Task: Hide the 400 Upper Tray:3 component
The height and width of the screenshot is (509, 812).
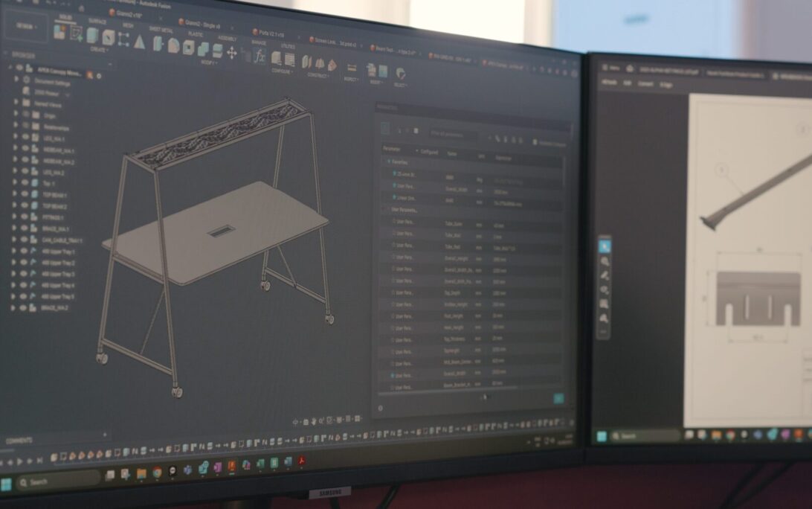Action: [23, 274]
